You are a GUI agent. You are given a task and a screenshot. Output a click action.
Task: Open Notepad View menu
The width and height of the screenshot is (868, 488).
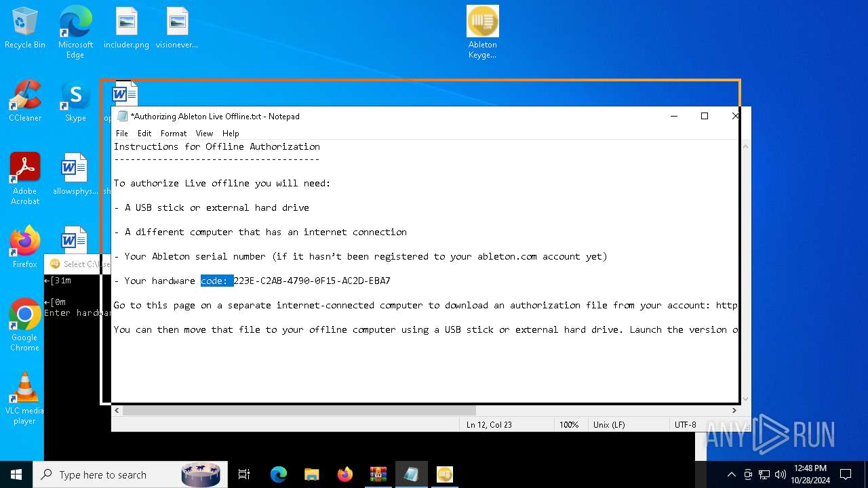[204, 134]
